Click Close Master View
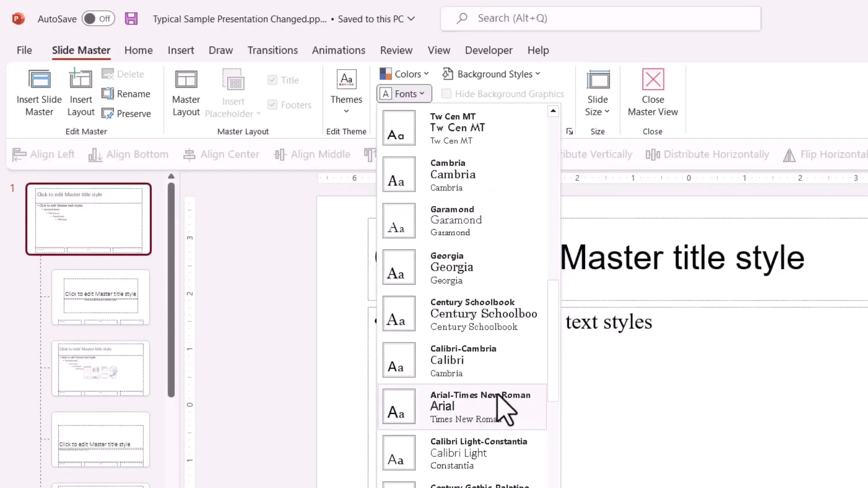 [x=653, y=93]
